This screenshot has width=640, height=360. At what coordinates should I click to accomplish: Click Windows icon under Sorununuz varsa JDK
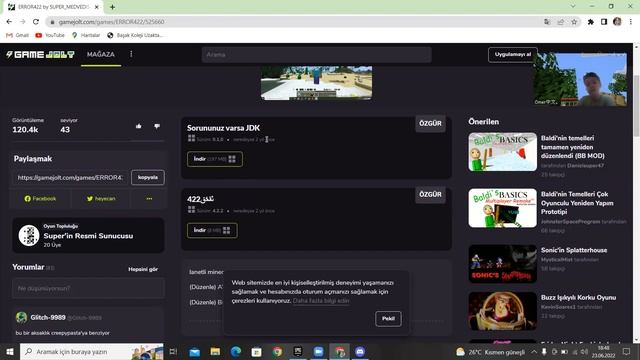point(191,139)
